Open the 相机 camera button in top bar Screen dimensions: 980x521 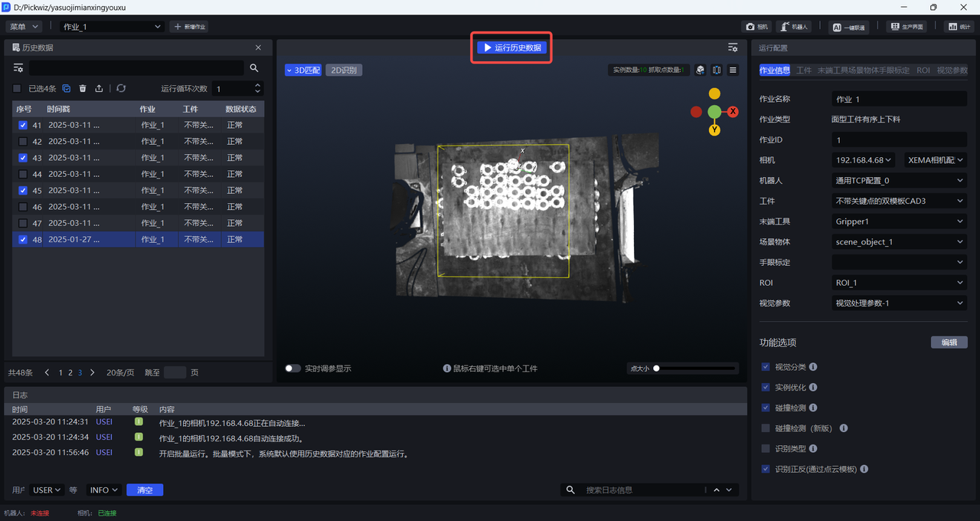(x=756, y=27)
